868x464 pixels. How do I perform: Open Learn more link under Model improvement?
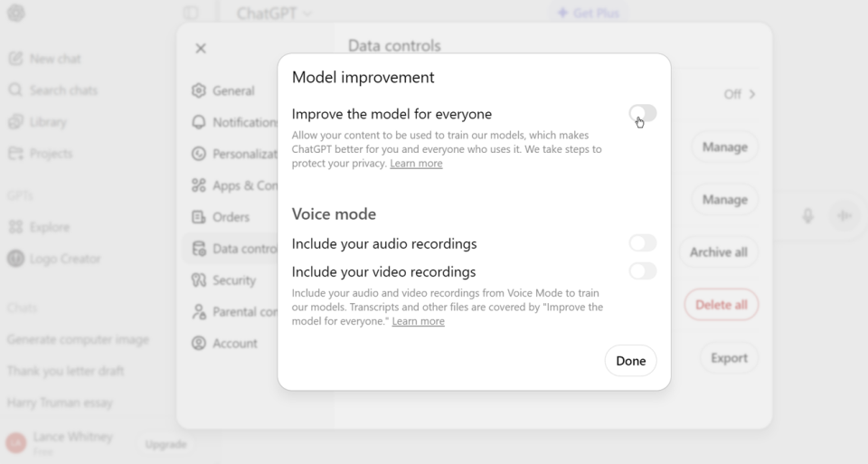click(x=416, y=164)
